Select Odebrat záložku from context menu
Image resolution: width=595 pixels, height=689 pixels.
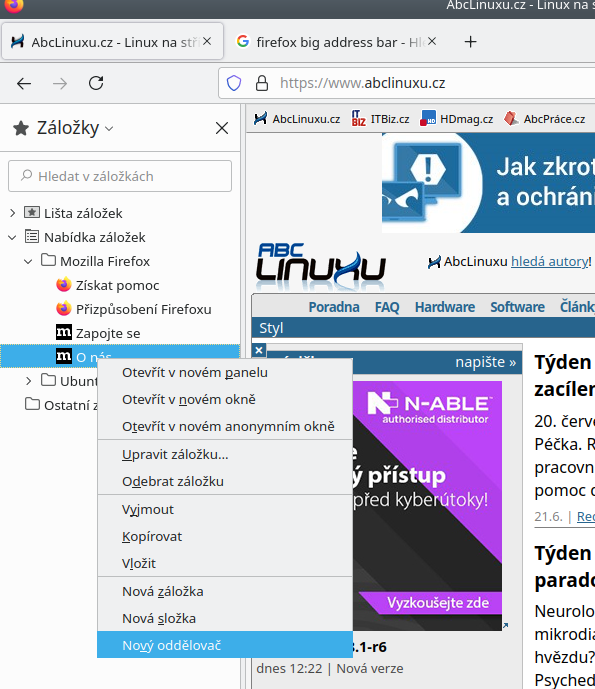[225, 481]
